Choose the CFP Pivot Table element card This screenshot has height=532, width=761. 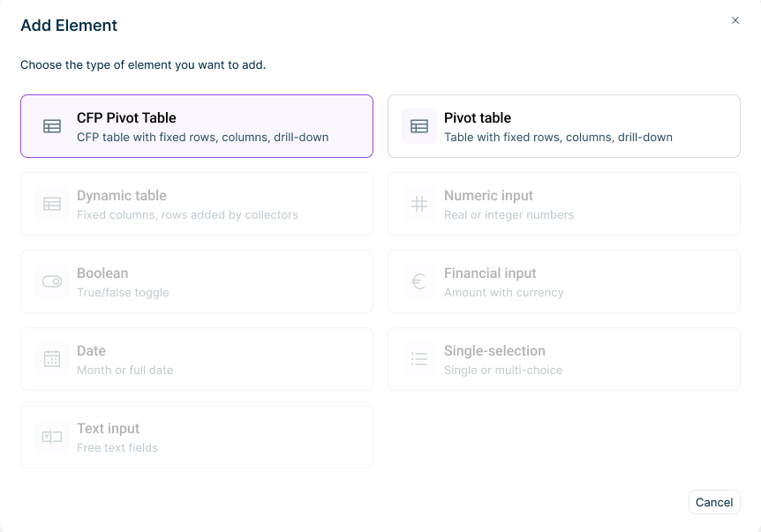(196, 126)
